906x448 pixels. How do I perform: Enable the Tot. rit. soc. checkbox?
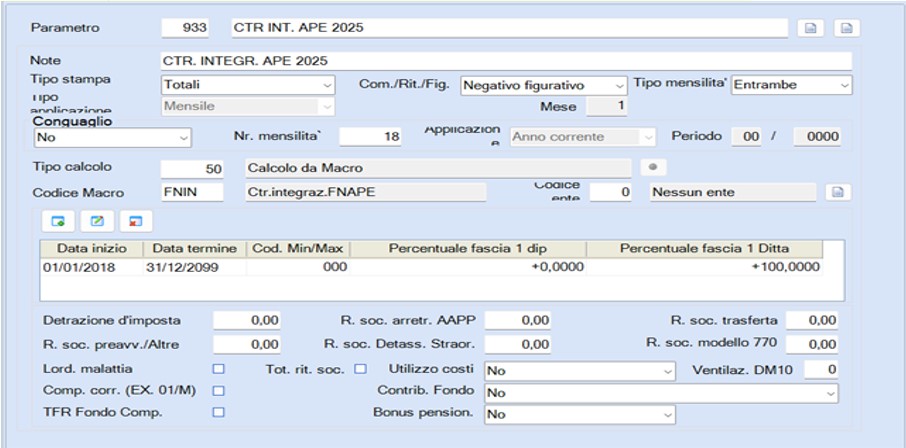coord(361,369)
